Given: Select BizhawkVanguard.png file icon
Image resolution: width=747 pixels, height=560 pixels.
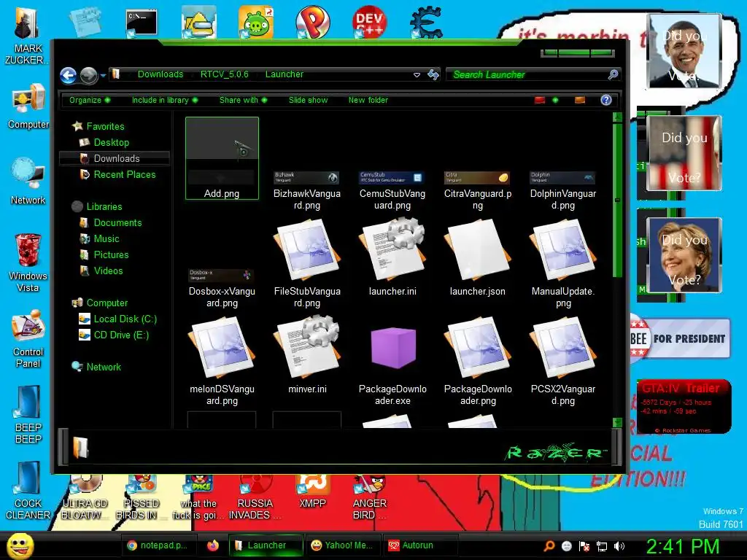Looking at the screenshot, I should pyautogui.click(x=307, y=178).
